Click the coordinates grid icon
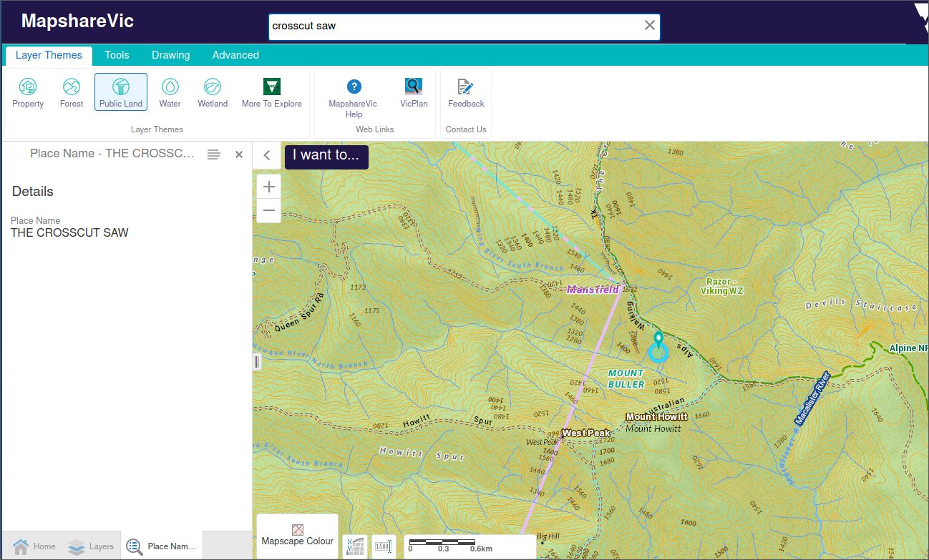 (x=355, y=547)
